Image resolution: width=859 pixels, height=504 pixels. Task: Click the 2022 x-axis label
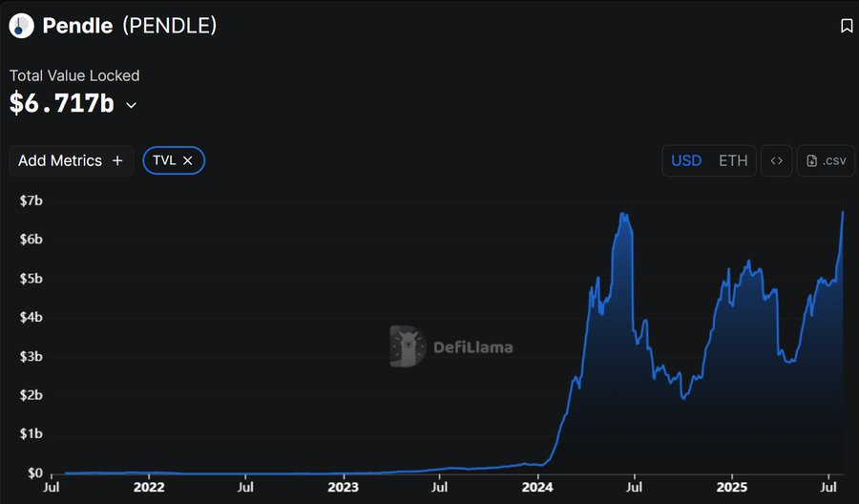149,487
